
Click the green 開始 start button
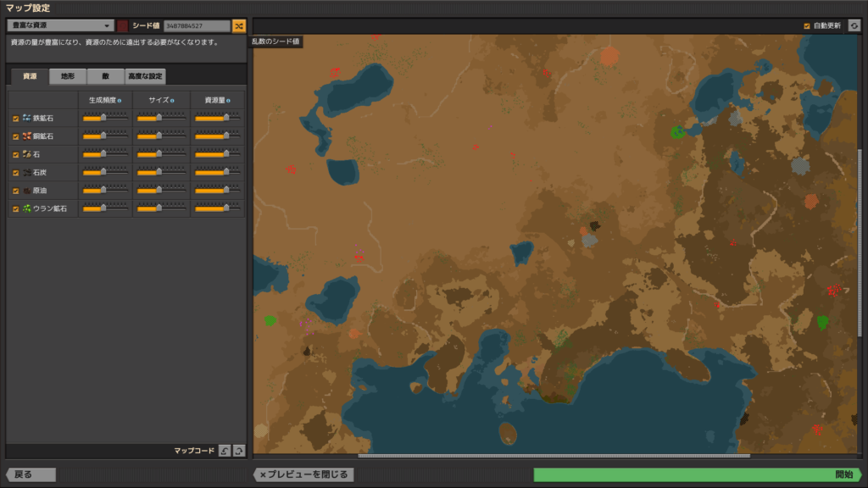(x=697, y=474)
